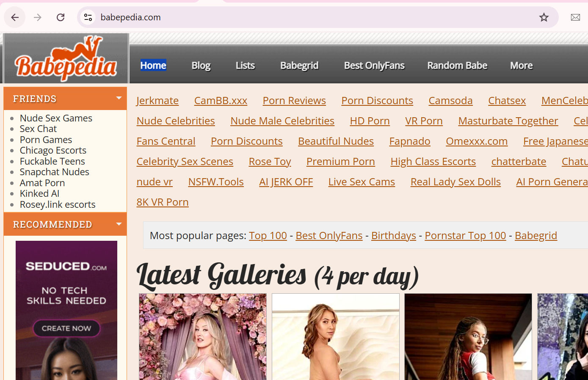Open the Fans Central link
588x380 pixels.
166,141
